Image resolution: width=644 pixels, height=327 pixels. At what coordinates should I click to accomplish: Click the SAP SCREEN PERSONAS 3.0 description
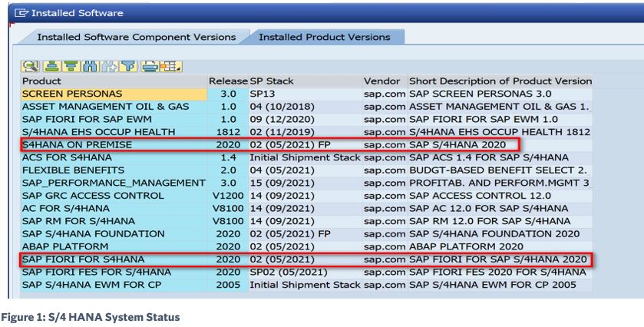click(x=500, y=94)
